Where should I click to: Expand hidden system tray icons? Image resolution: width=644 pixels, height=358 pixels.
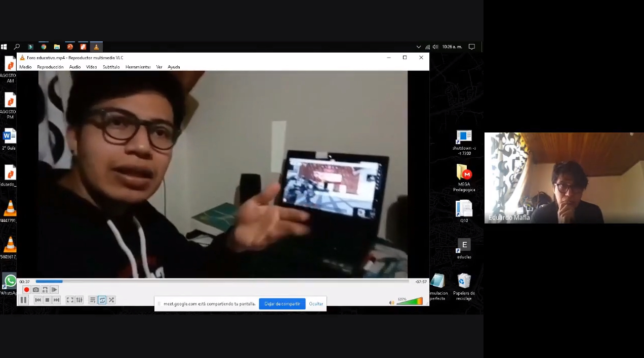point(418,47)
